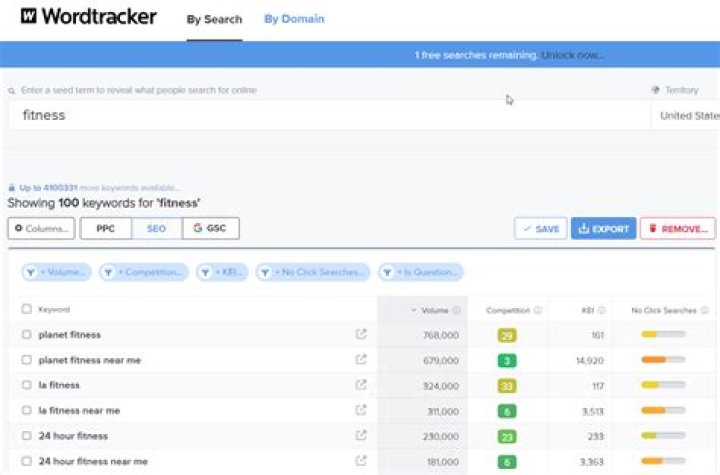Open external link icon for la fitness
Viewport: 720px width, 475px height.
pos(361,385)
